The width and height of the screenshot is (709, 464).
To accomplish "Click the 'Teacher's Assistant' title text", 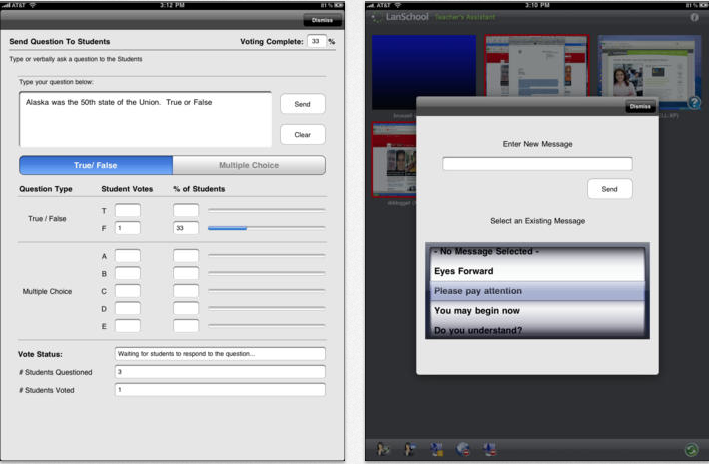I will point(465,17).
